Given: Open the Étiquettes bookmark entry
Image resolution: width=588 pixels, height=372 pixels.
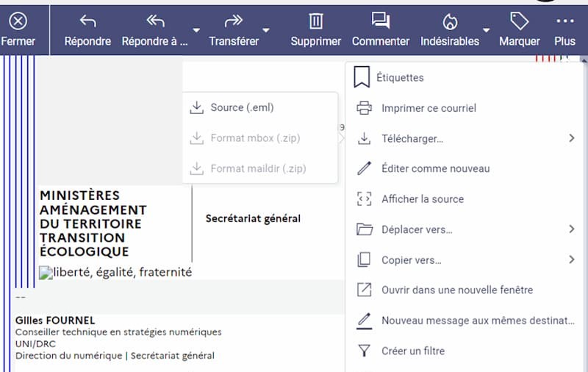Looking at the screenshot, I should coord(399,77).
